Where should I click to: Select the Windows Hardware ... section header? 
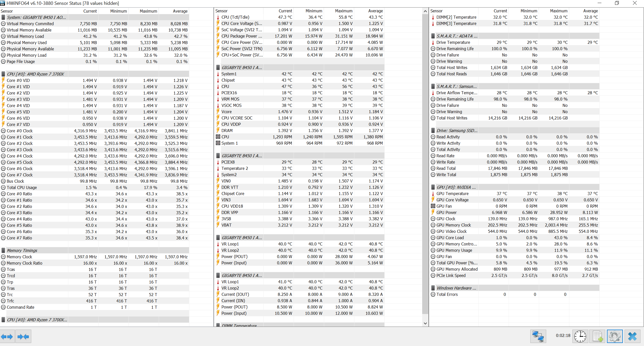click(x=515, y=288)
